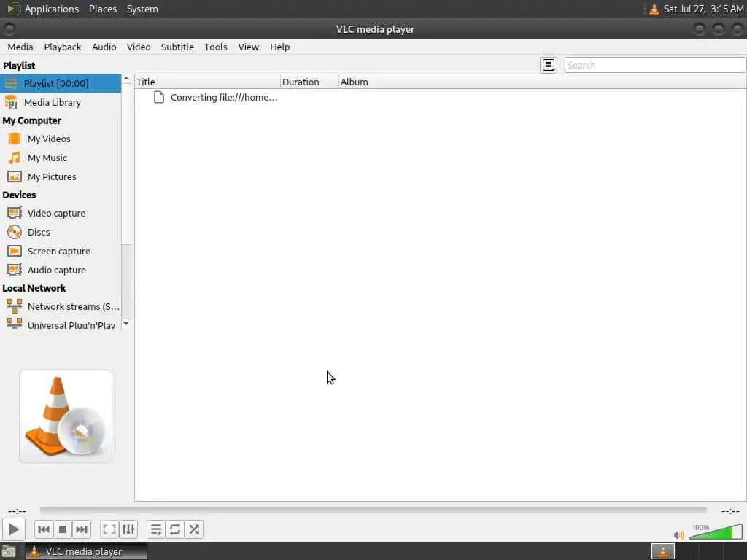Select My Videos folder
Image resolution: width=747 pixels, height=560 pixels.
(61, 139)
